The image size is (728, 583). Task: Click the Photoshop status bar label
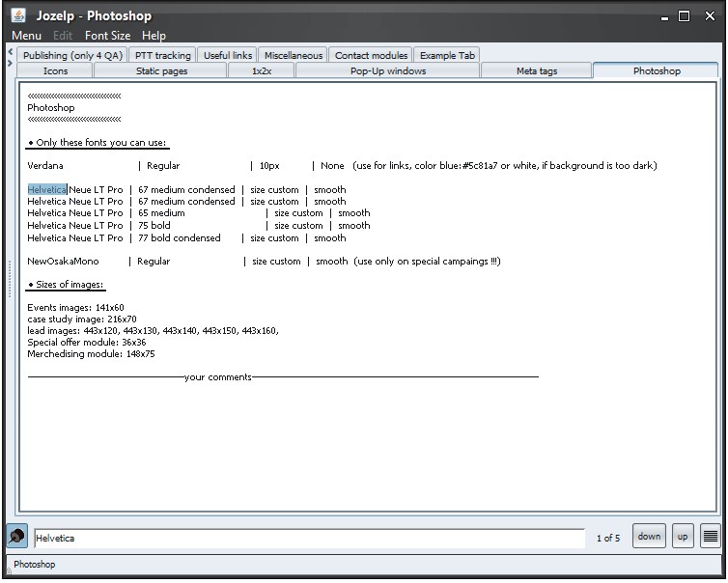pyautogui.click(x=35, y=565)
